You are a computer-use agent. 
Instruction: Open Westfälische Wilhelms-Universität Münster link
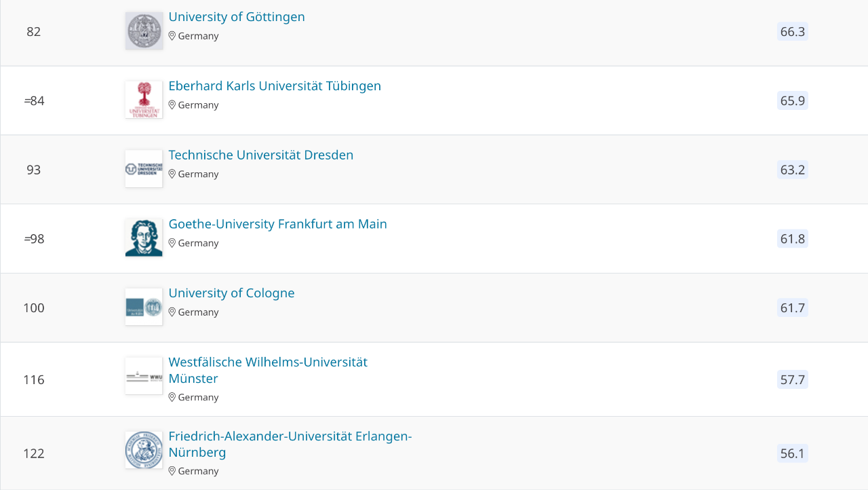click(x=268, y=371)
